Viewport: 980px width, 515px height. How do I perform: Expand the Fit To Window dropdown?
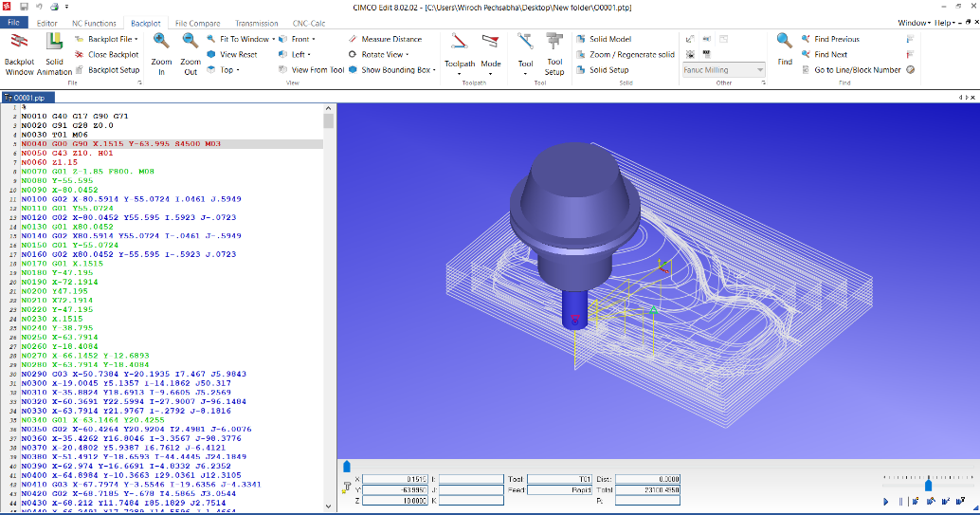(274, 39)
